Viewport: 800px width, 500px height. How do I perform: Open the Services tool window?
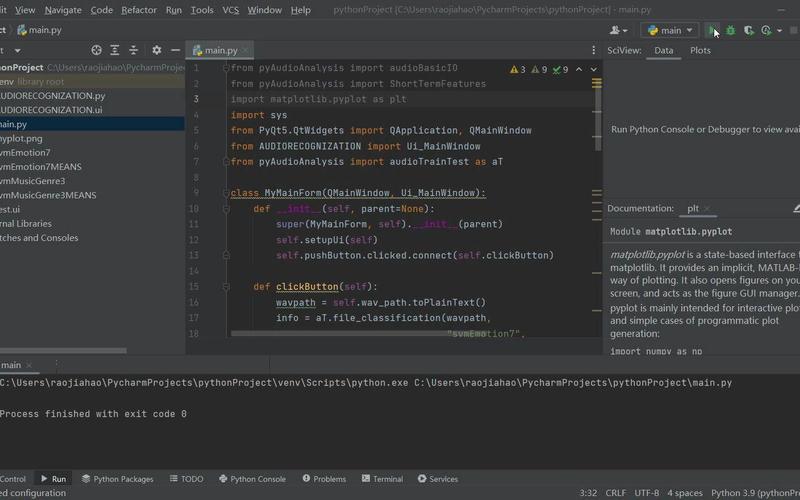[x=438, y=479]
